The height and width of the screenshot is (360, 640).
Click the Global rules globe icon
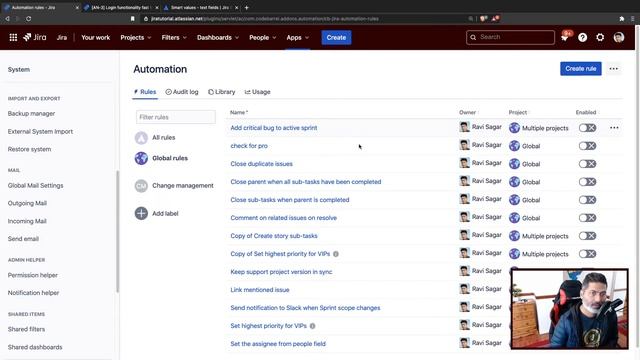(141, 158)
